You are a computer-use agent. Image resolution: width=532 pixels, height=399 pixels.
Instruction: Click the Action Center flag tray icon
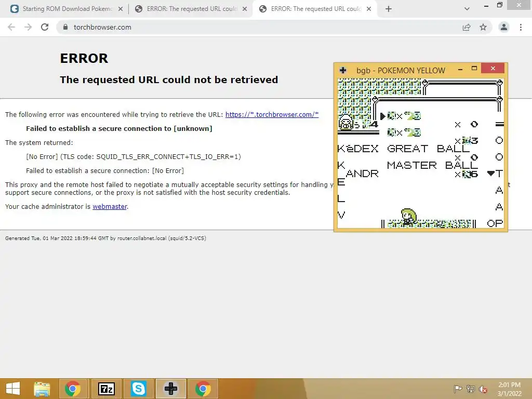pos(458,389)
